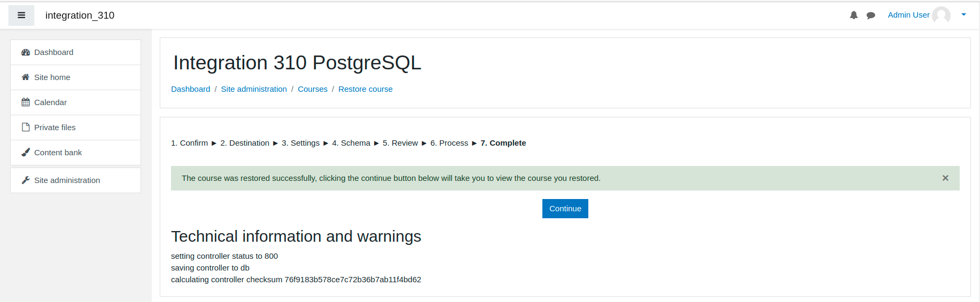Open the Dashboard breadcrumb link
The height and width of the screenshot is (302, 980).
pyautogui.click(x=191, y=89)
